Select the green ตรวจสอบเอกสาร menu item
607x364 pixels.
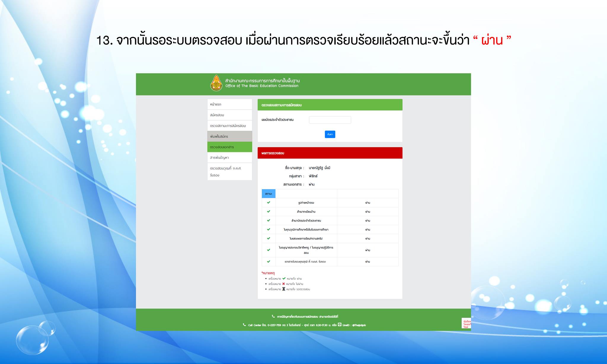pos(229,147)
